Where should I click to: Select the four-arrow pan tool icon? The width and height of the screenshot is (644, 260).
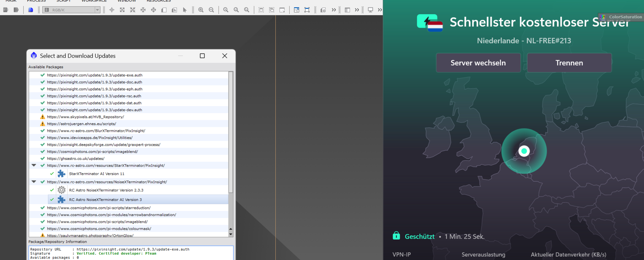(x=153, y=10)
